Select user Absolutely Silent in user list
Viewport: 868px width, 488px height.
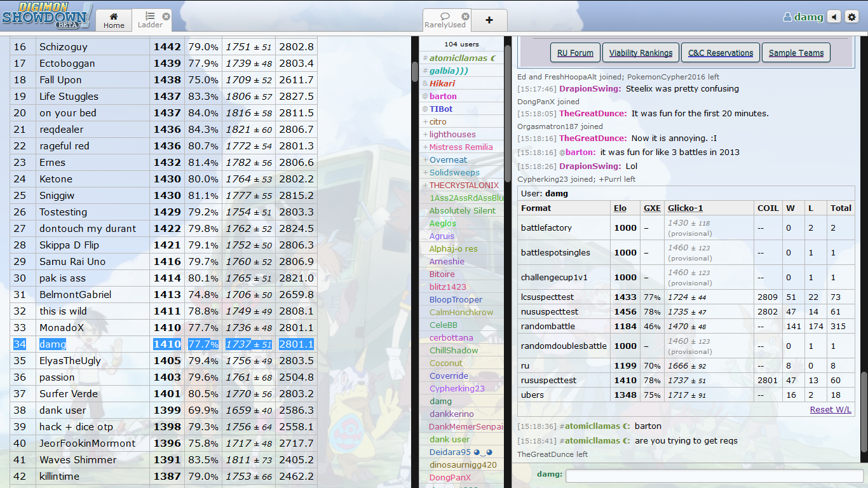461,210
